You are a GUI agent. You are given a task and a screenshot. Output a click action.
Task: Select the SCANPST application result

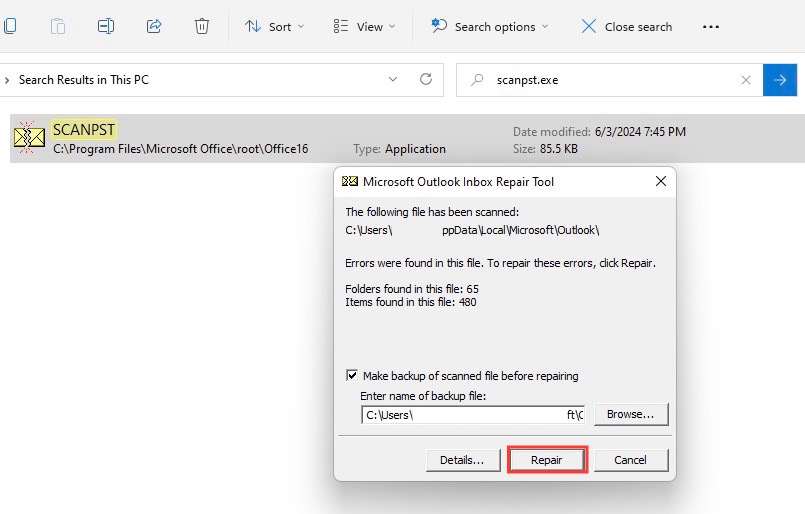(x=407, y=139)
